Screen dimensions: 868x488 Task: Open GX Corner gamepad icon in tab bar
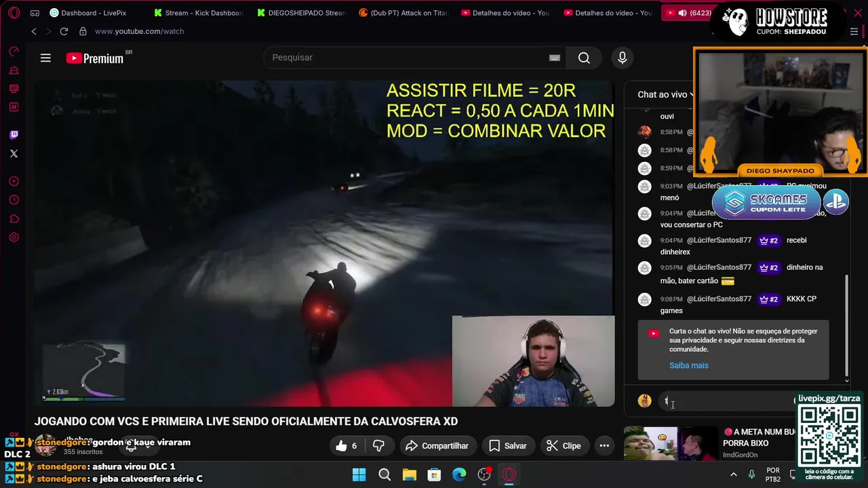click(x=35, y=13)
